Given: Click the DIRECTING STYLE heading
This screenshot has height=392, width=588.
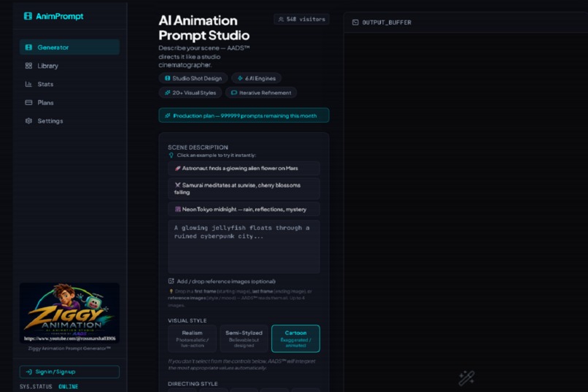Looking at the screenshot, I should pyautogui.click(x=193, y=384).
